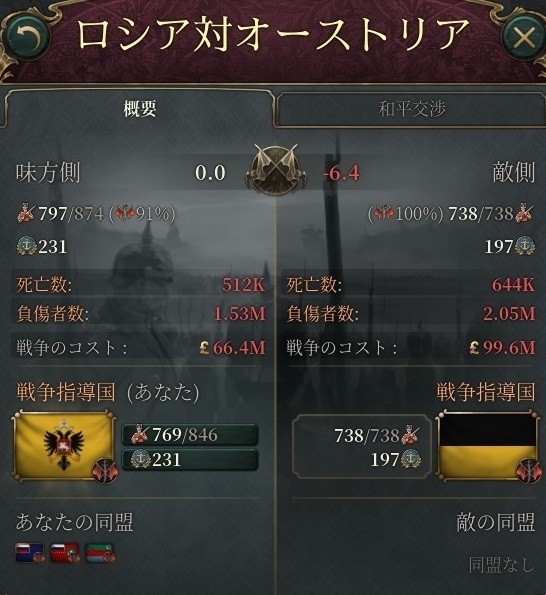Screen dimensions: 546x595
Task: Click the first ally flag icon
Action: coord(30,553)
